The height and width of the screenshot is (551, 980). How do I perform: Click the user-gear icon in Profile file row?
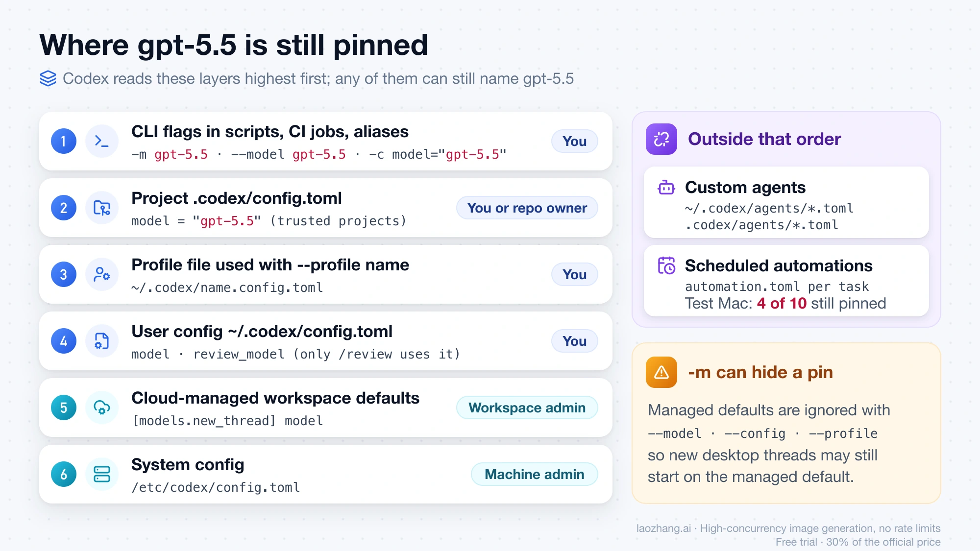(102, 274)
